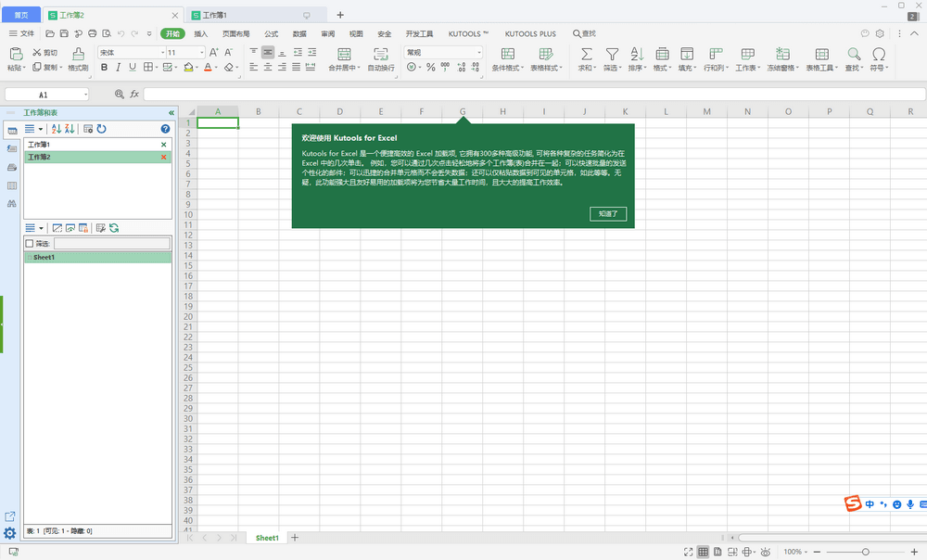
Task: Toggle Wrap Text (自动换行) in the ribbon
Action: 380,54
